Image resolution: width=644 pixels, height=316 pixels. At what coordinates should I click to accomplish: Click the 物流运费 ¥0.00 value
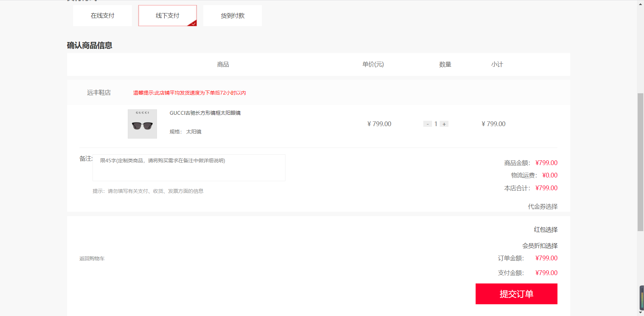coord(550,175)
